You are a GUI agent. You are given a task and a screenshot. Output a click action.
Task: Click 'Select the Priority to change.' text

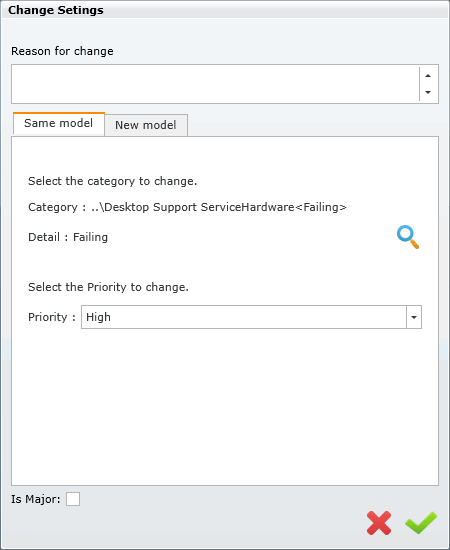coord(108,287)
